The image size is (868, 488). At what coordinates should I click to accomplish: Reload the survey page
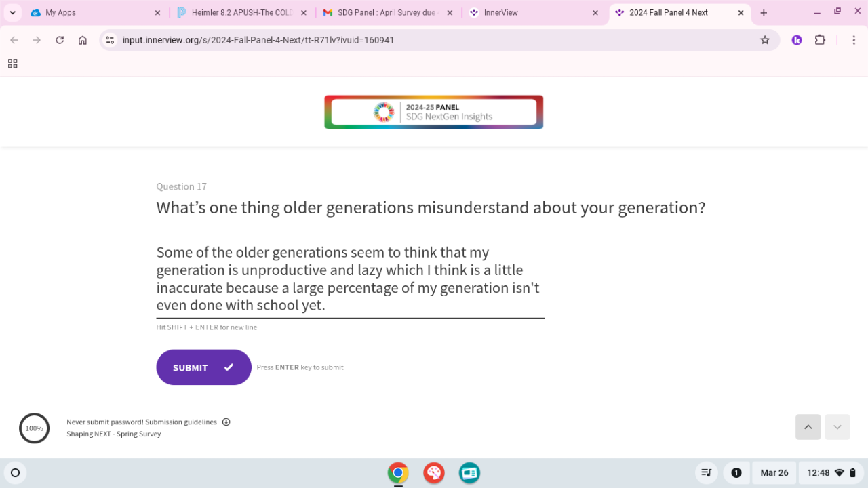pos(60,40)
